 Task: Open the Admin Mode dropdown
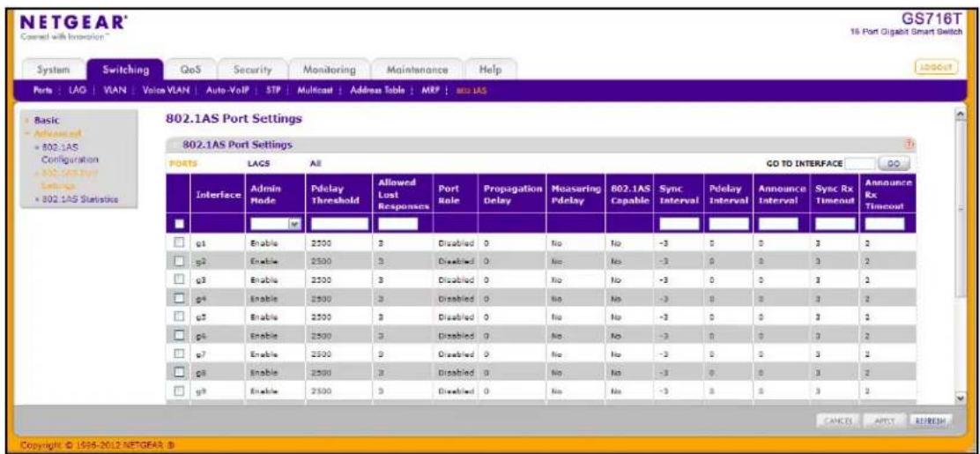274,223
